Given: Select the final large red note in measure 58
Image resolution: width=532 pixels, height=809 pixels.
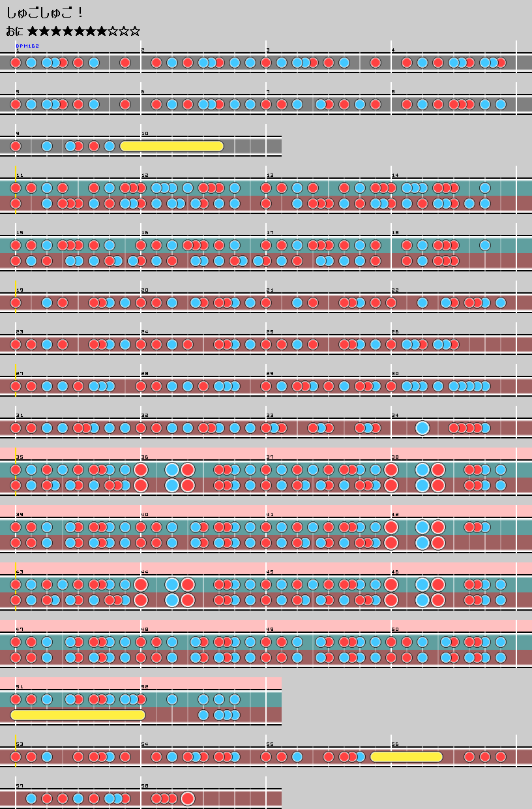Looking at the screenshot, I should (x=188, y=799).
